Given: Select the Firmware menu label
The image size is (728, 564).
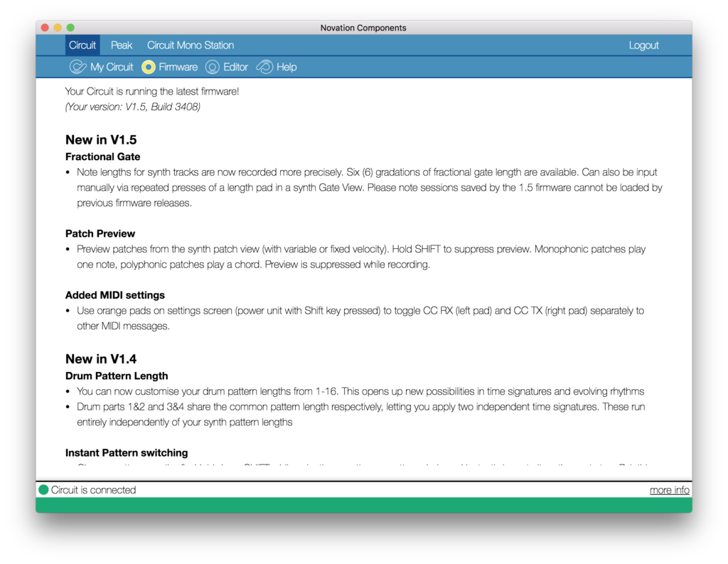Looking at the screenshot, I should coord(178,67).
